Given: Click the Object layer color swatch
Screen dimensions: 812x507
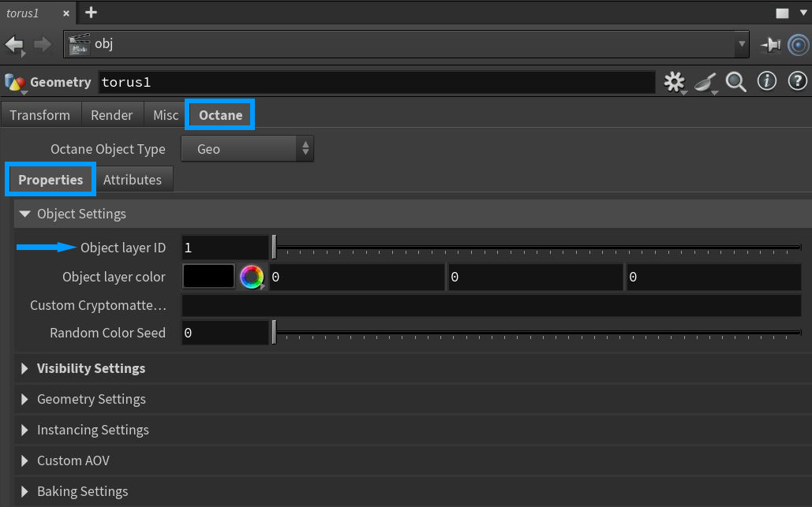Looking at the screenshot, I should [x=208, y=277].
